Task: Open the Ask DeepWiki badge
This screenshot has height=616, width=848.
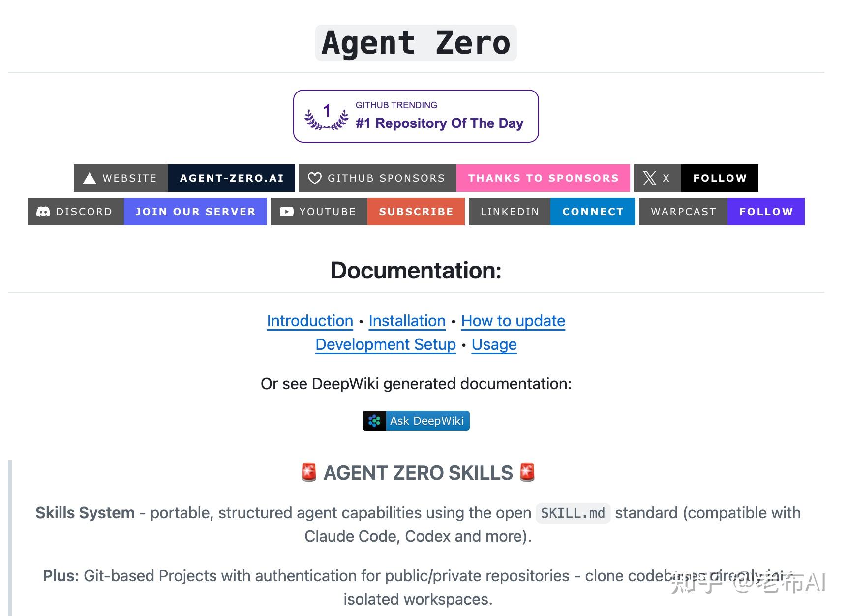Action: tap(416, 421)
